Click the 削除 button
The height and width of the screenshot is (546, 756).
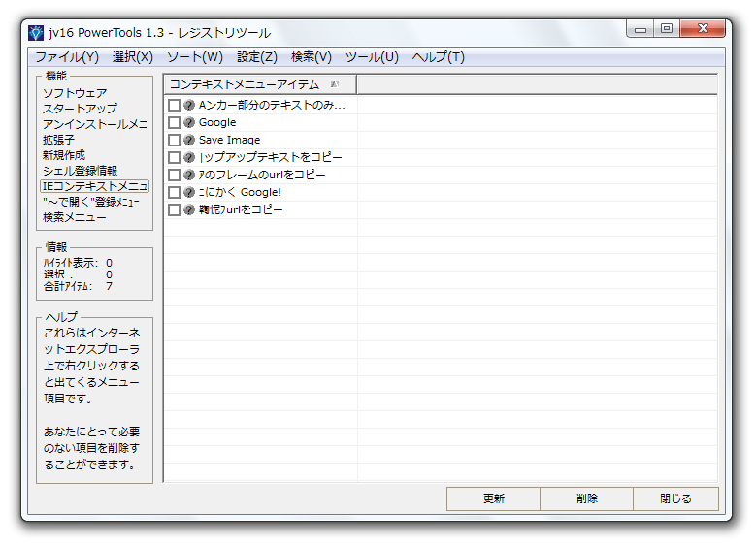coord(586,498)
